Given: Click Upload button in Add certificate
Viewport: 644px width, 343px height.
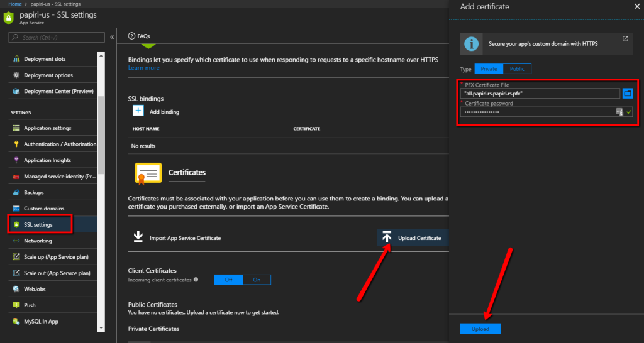Looking at the screenshot, I should click(x=480, y=329).
